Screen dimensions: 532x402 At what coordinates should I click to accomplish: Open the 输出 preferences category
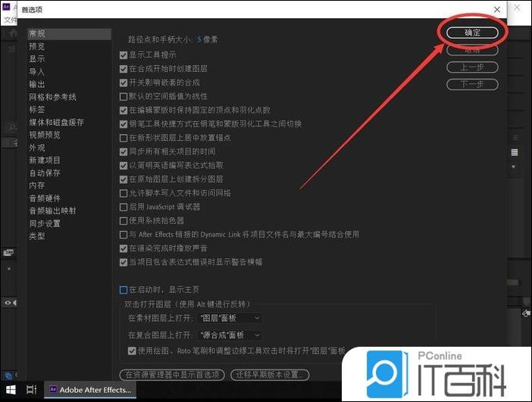(x=37, y=84)
